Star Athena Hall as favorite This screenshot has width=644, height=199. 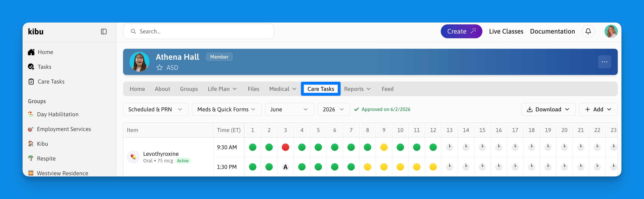(160, 67)
